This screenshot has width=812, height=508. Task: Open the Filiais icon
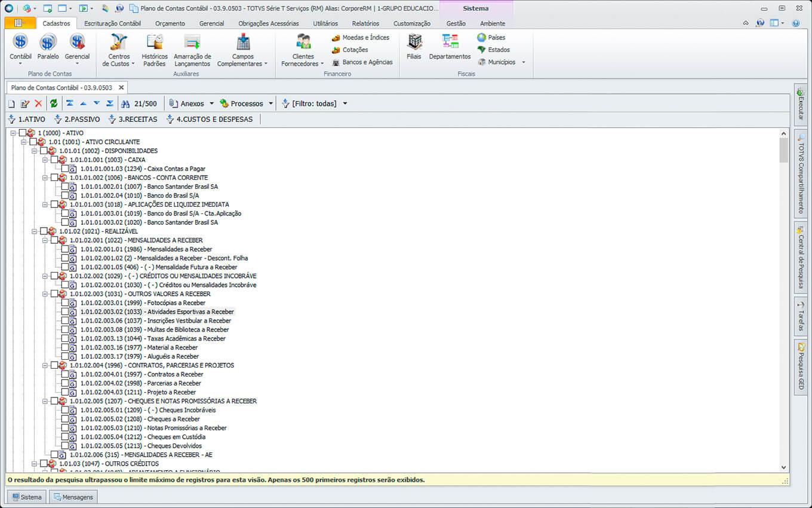414,43
